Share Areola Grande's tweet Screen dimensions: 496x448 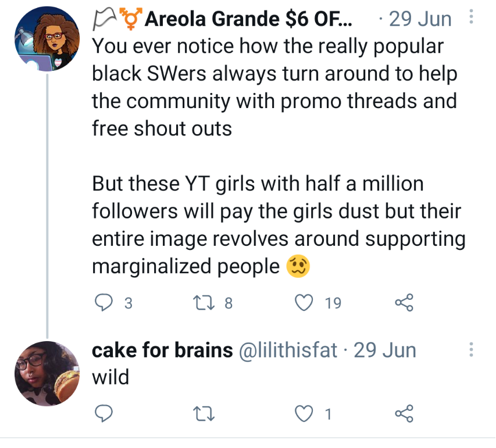click(404, 302)
